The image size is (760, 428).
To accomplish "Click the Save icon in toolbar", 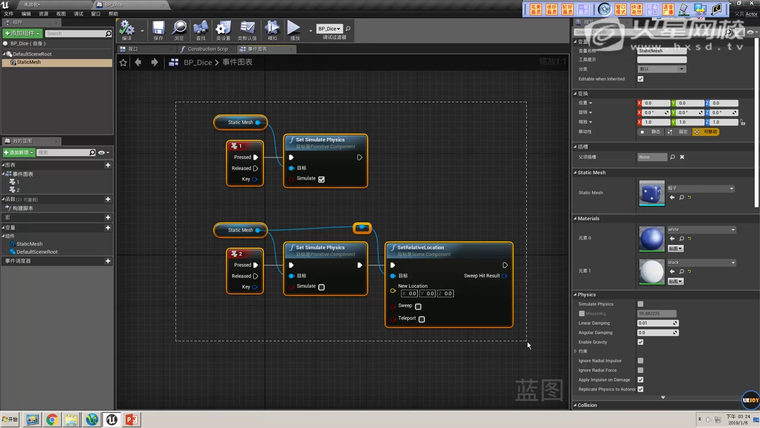I will pos(158,29).
